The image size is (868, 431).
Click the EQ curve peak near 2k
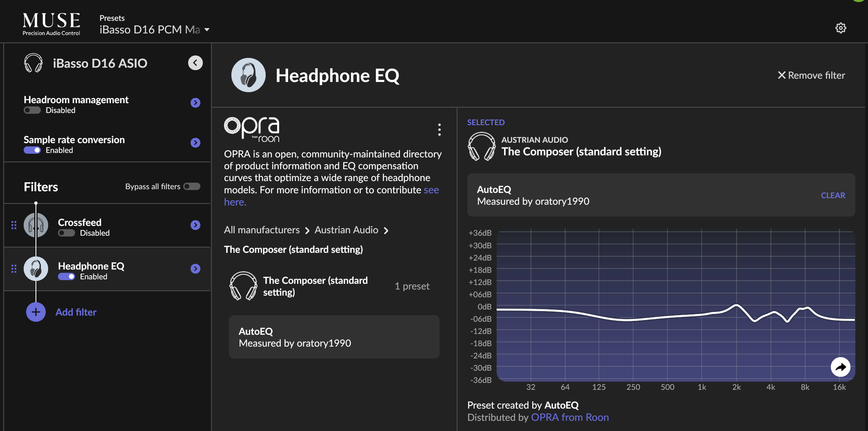[x=736, y=305]
